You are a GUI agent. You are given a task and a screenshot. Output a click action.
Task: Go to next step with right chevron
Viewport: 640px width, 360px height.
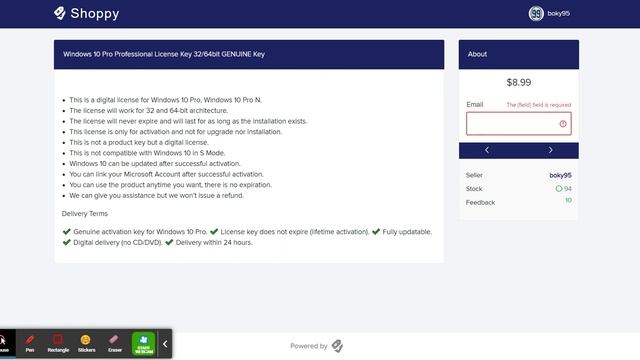[550, 150]
